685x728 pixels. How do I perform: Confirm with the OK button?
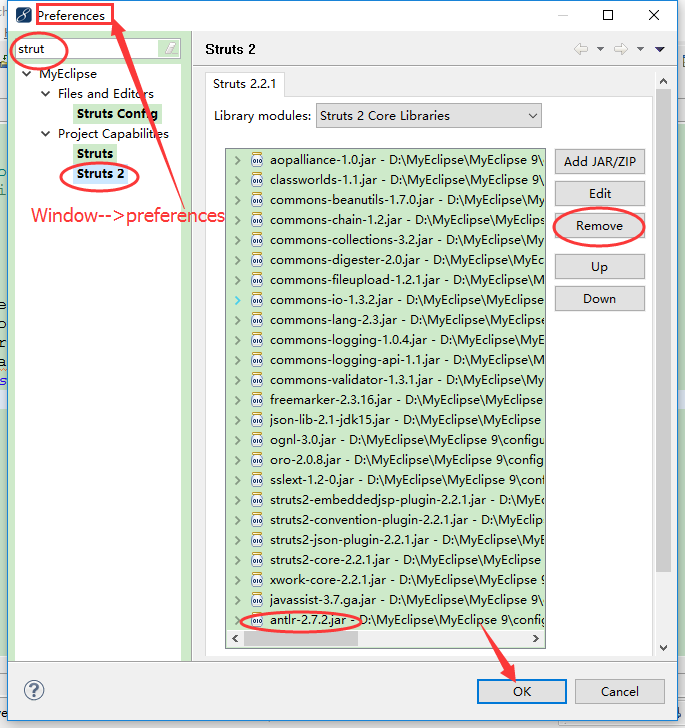tap(522, 691)
